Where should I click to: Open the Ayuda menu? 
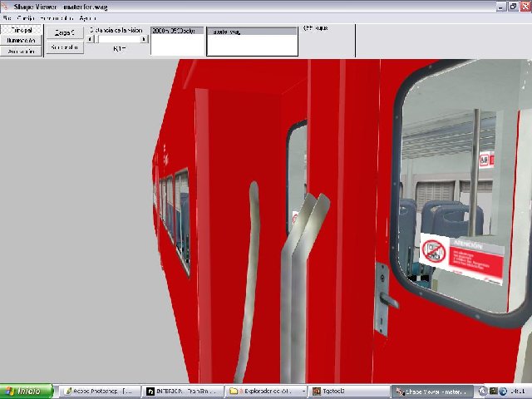pos(88,17)
